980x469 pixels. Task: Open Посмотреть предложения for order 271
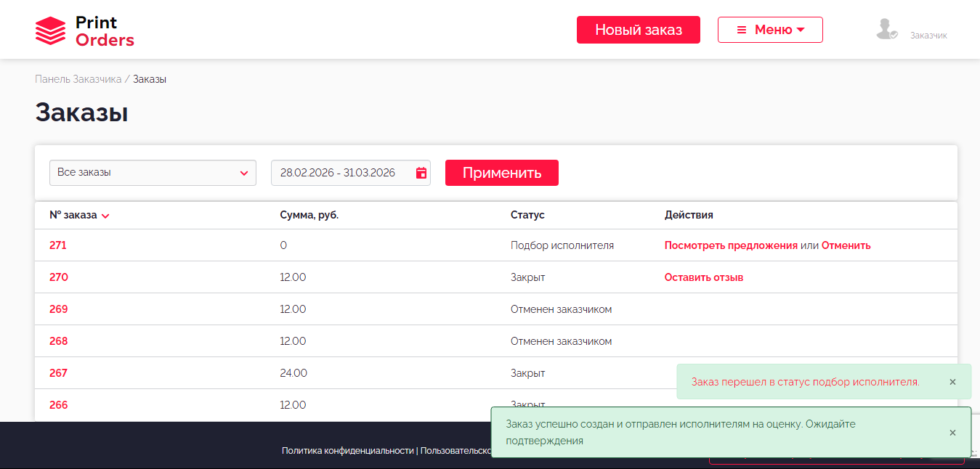731,245
